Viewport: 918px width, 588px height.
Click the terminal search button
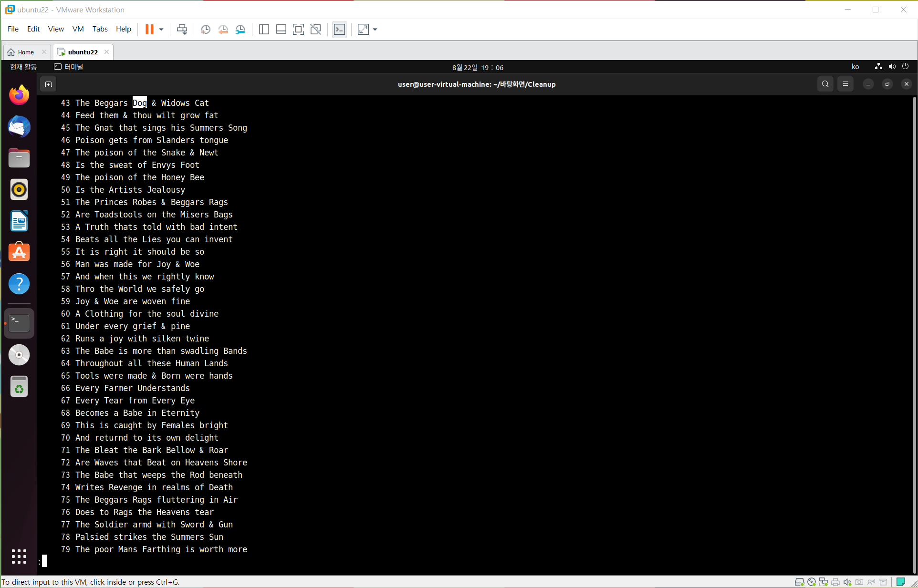(x=825, y=84)
